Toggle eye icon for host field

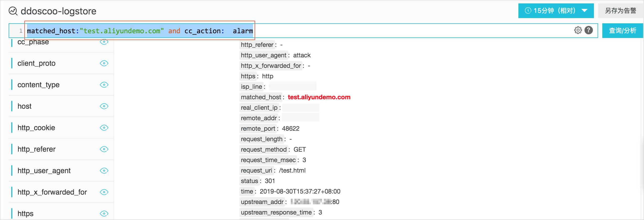pos(104,106)
